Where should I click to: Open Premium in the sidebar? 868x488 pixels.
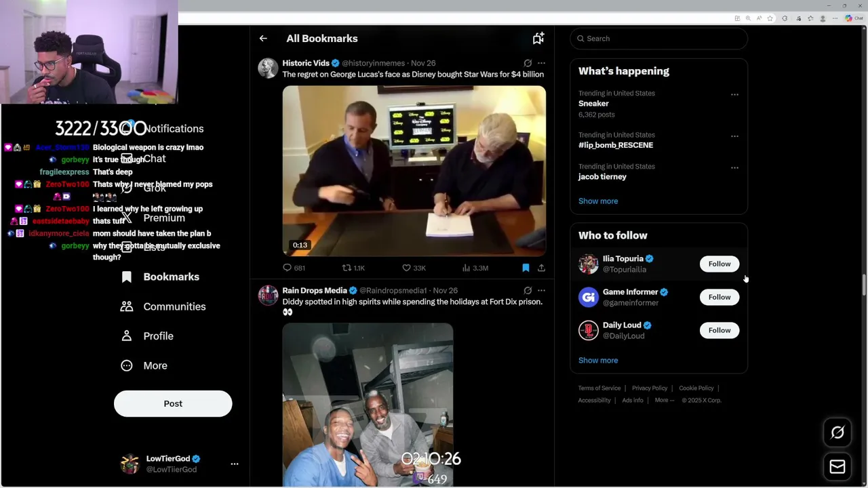pos(154,218)
